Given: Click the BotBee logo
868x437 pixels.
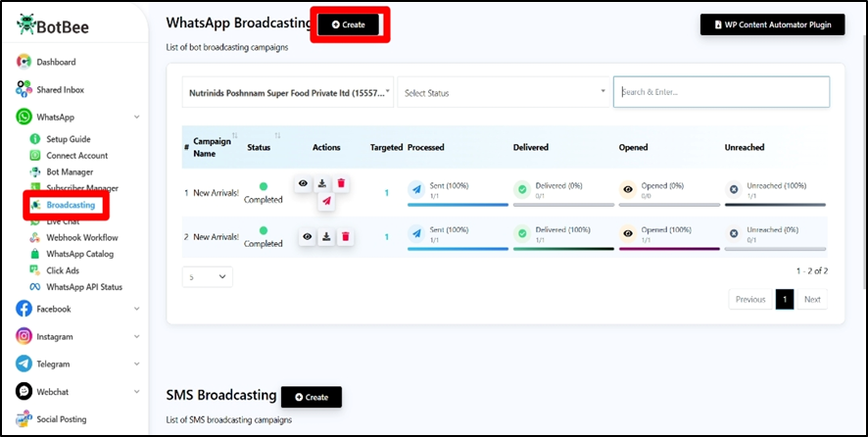Looking at the screenshot, I should pyautogui.click(x=54, y=26).
